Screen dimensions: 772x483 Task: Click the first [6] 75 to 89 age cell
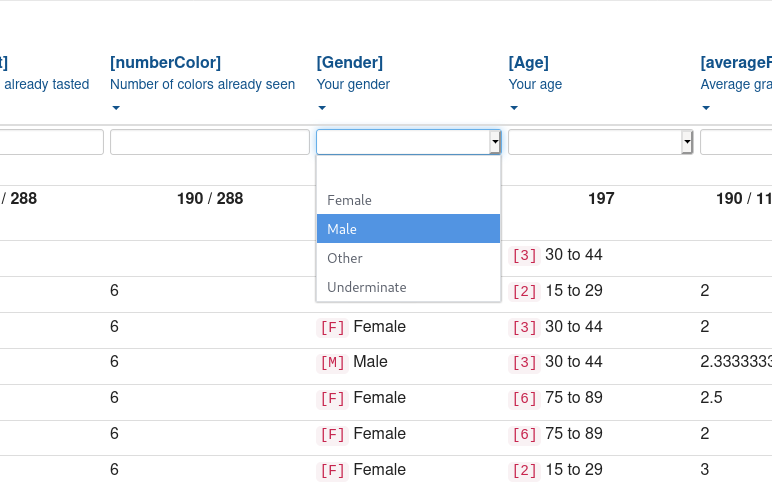point(556,398)
